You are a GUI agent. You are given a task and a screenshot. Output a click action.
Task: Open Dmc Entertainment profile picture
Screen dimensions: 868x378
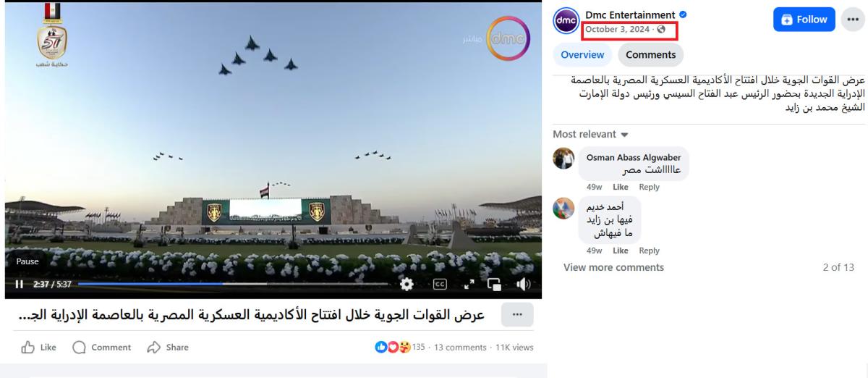click(x=566, y=20)
